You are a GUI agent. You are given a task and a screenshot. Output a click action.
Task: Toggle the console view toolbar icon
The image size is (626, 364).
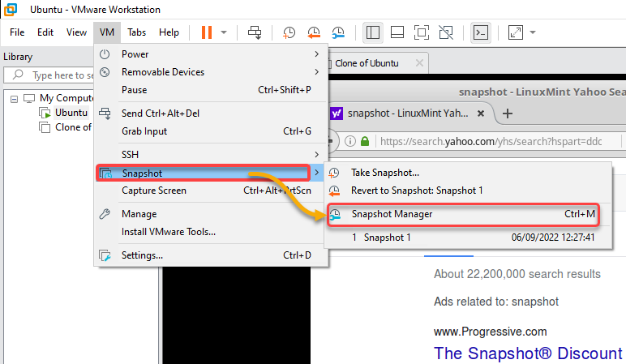point(480,32)
